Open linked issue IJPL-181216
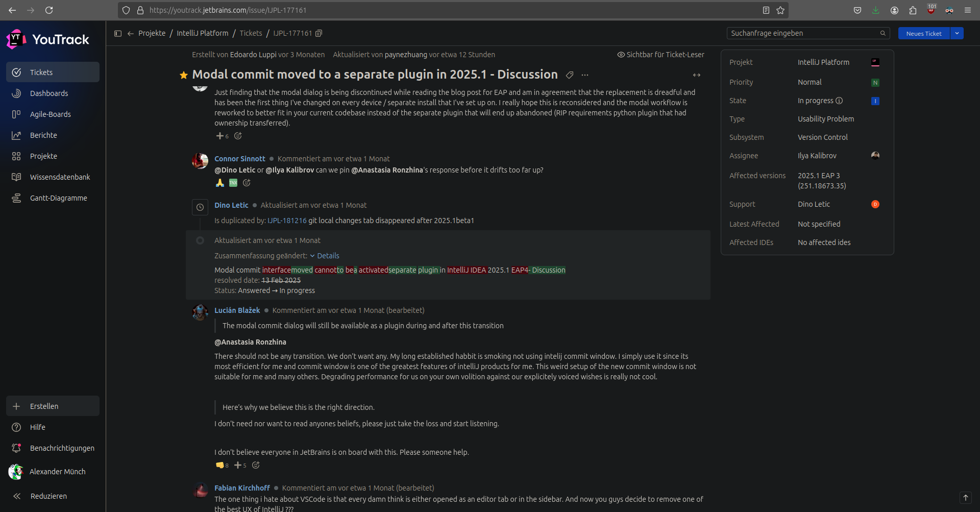 [x=287, y=221]
